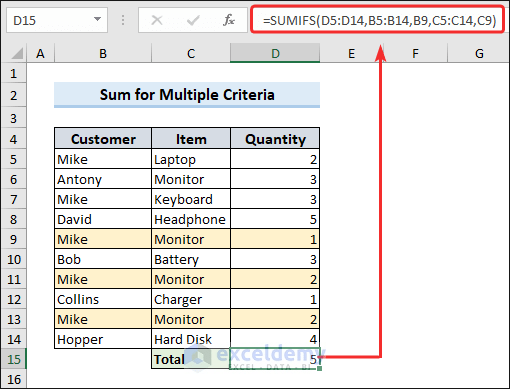Select the highlighted 'Mike' cell in row 9
The height and width of the screenshot is (389, 510).
click(x=103, y=239)
